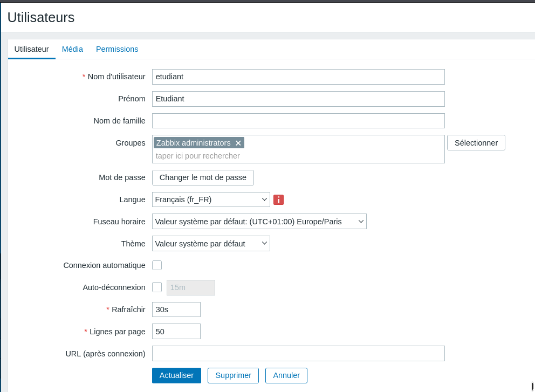Switch to the Média tab
535x392 pixels.
click(x=72, y=49)
